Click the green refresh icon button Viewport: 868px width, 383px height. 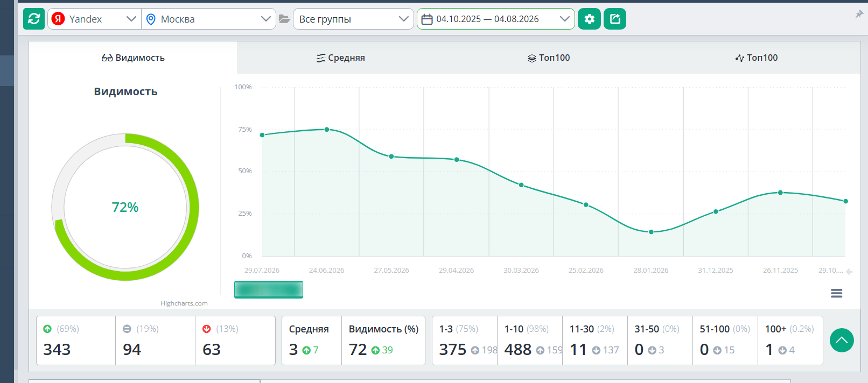click(x=34, y=19)
